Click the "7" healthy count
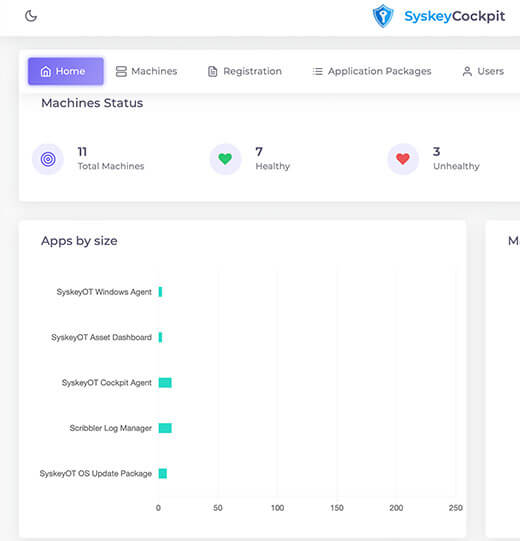520x541 pixels. tap(259, 151)
